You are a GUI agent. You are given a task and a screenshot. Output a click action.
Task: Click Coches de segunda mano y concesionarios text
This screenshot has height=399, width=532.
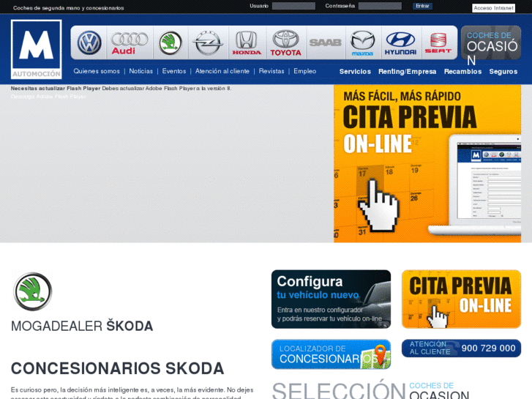69,8
